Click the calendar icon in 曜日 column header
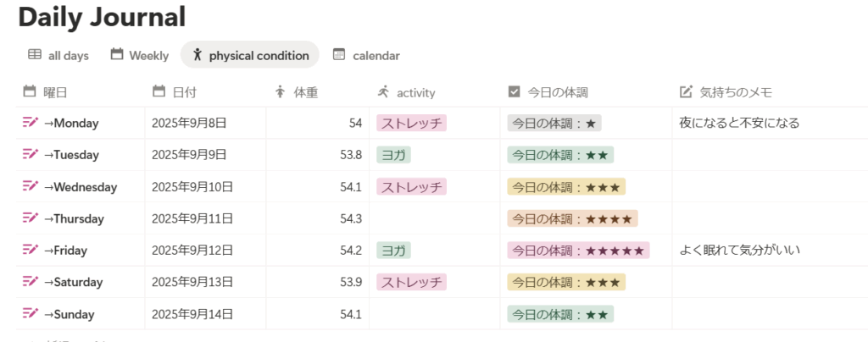The image size is (868, 342). pyautogui.click(x=30, y=91)
